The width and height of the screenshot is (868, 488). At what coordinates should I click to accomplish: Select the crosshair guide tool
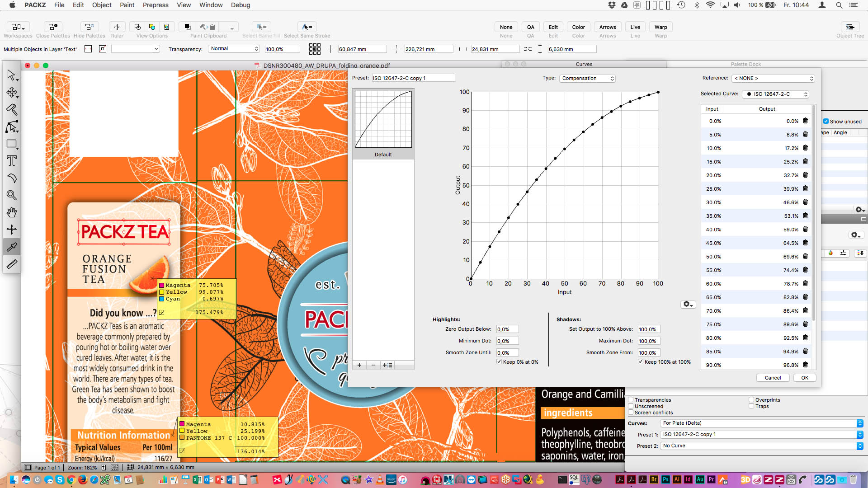coord(12,230)
